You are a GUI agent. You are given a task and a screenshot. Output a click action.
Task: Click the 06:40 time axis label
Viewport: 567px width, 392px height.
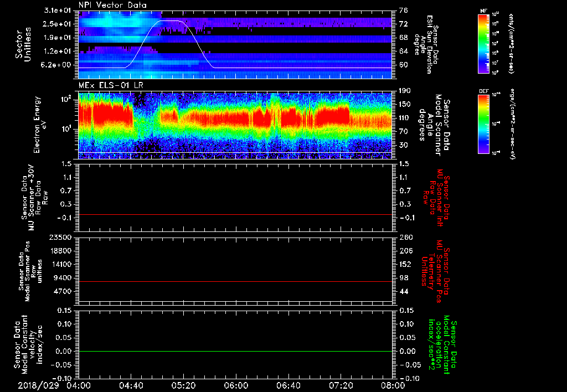point(288,385)
